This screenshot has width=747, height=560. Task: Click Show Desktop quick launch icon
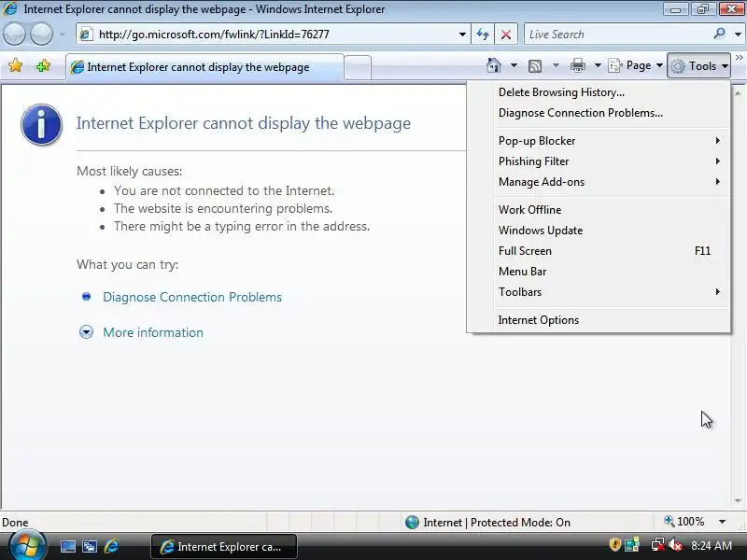pyautogui.click(x=67, y=547)
